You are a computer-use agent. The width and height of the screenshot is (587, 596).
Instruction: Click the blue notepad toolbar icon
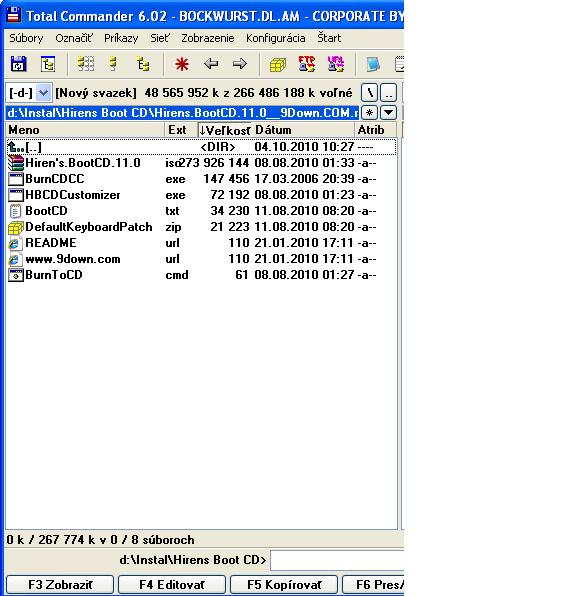[x=373, y=64]
